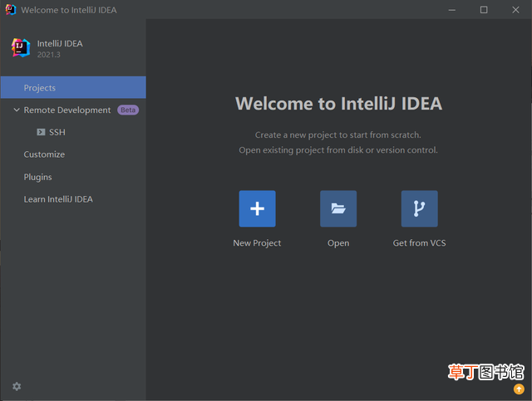Click the Get from VCS branch icon
532x401 pixels.
pos(419,208)
